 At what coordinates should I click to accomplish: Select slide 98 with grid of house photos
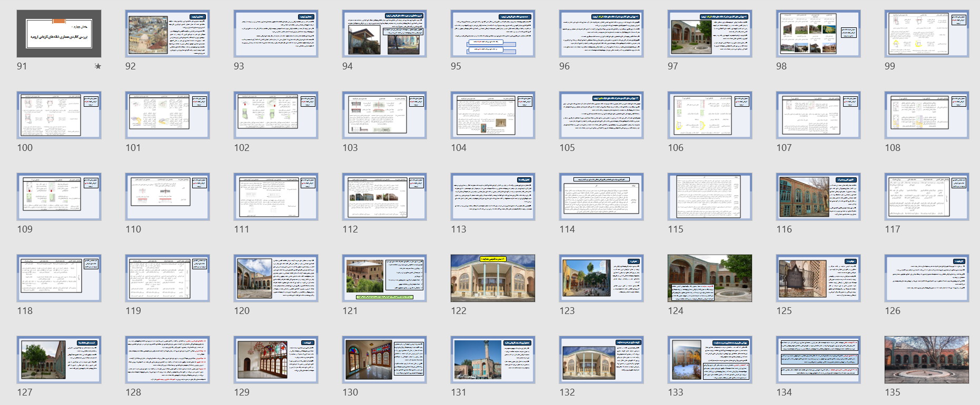pos(818,34)
